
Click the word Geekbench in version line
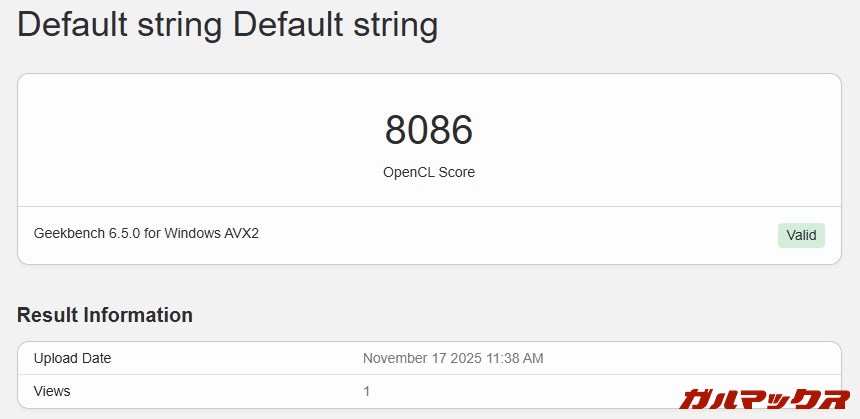pyautogui.click(x=67, y=233)
